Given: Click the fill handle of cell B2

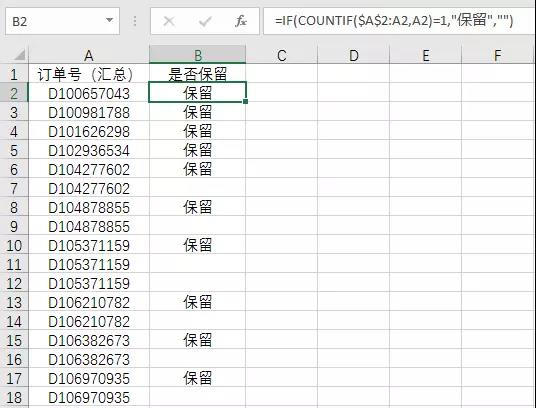Looking at the screenshot, I should coord(245,101).
